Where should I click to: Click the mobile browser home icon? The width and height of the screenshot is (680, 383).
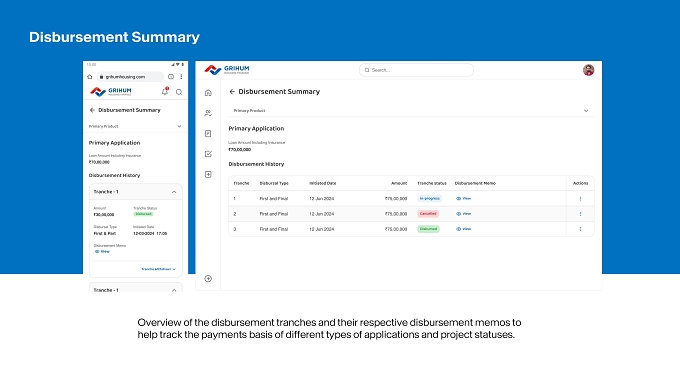[90, 77]
